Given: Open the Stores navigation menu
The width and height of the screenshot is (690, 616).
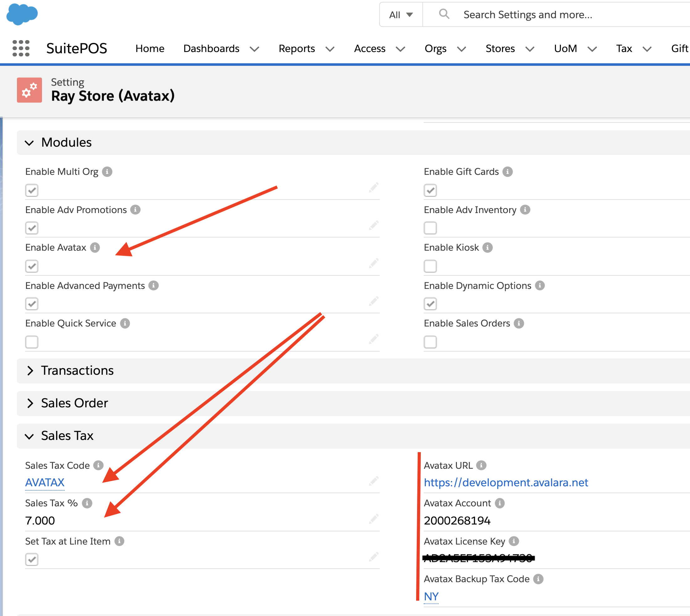Looking at the screenshot, I should click(x=500, y=48).
